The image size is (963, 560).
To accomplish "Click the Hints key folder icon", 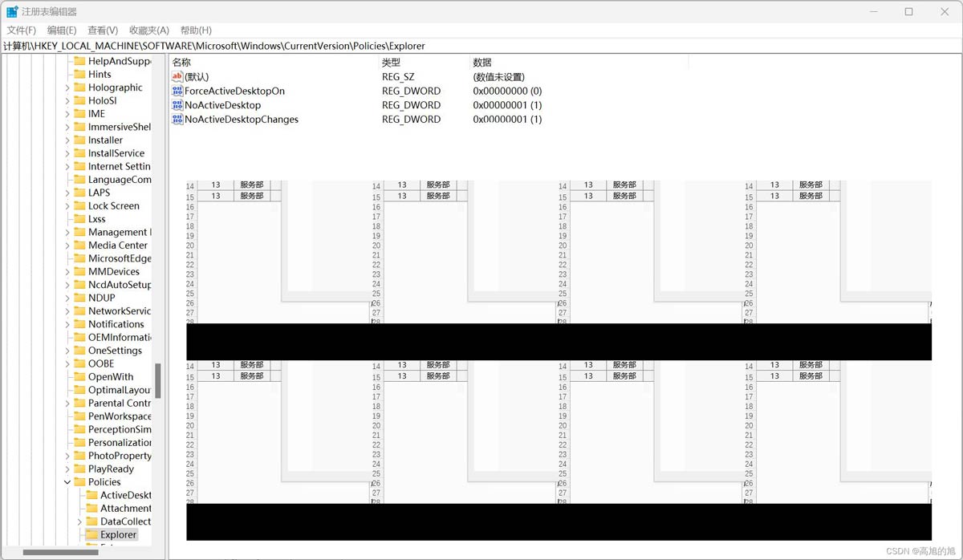I will point(79,75).
